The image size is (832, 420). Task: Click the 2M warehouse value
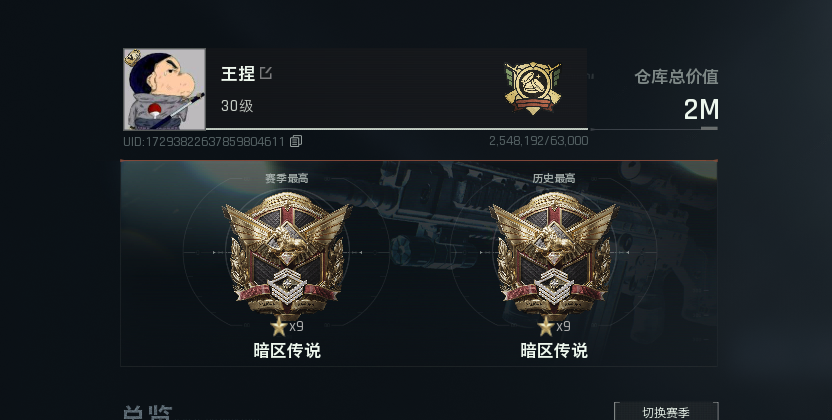click(701, 110)
